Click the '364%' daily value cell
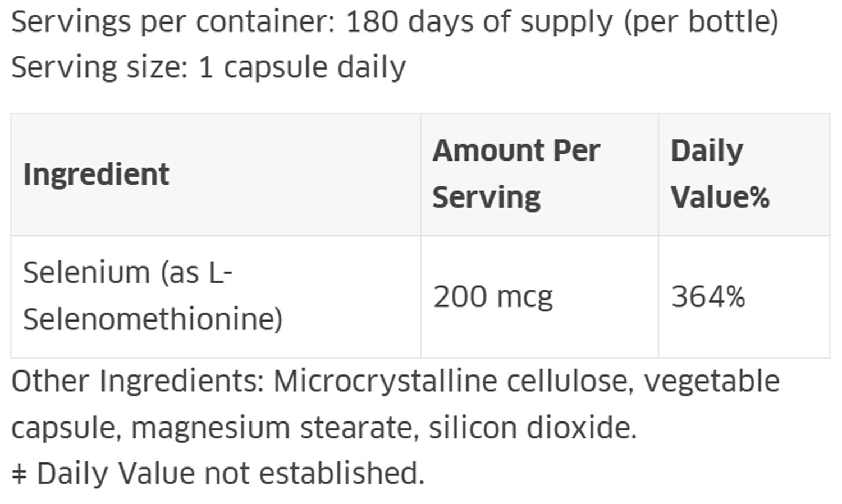This screenshot has height=504, width=842. click(x=708, y=296)
